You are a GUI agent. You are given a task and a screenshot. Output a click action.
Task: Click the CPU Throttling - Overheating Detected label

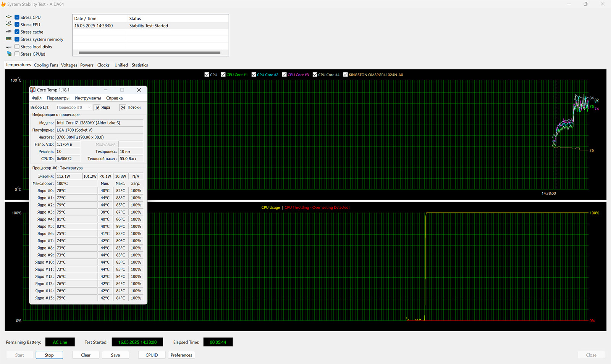[317, 208]
